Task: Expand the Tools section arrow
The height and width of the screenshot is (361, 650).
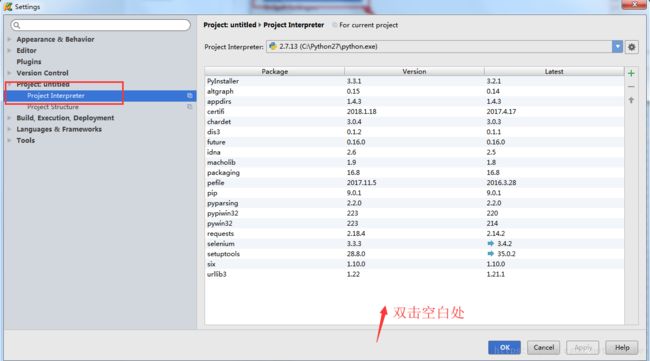Action: click(x=9, y=141)
